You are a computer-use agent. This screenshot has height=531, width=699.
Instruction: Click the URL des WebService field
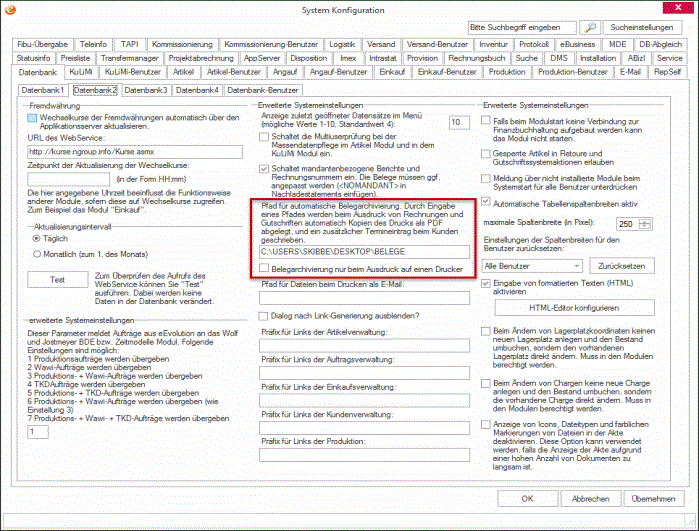pos(135,152)
